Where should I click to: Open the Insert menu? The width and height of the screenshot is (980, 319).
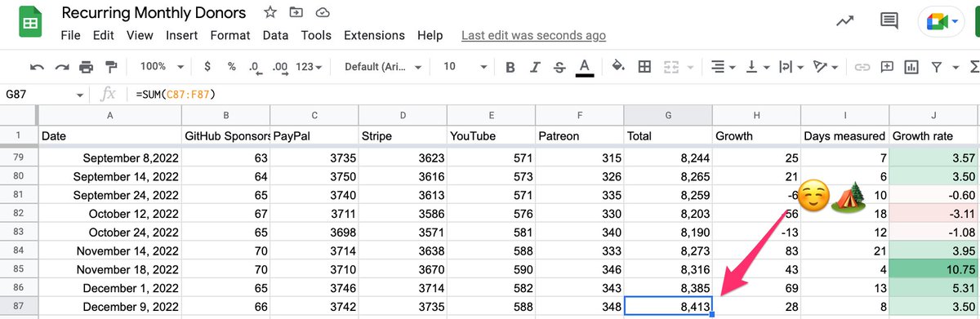pyautogui.click(x=181, y=35)
